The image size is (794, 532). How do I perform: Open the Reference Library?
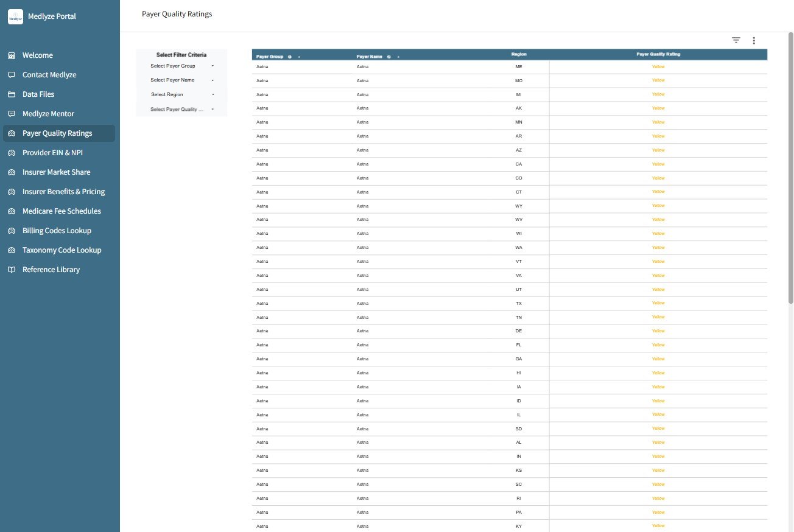60,270
